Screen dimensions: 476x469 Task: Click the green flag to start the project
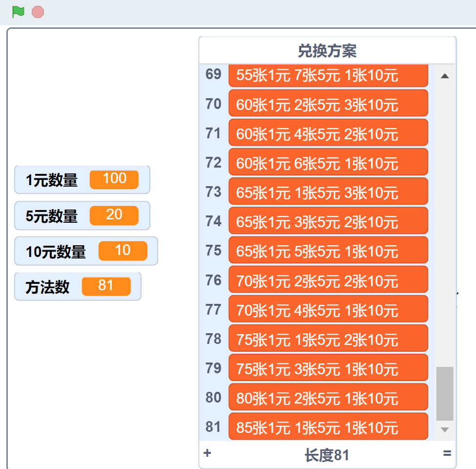pyautogui.click(x=18, y=12)
